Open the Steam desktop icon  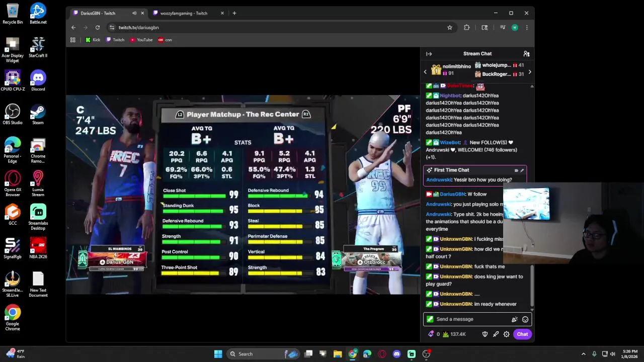coord(38,114)
